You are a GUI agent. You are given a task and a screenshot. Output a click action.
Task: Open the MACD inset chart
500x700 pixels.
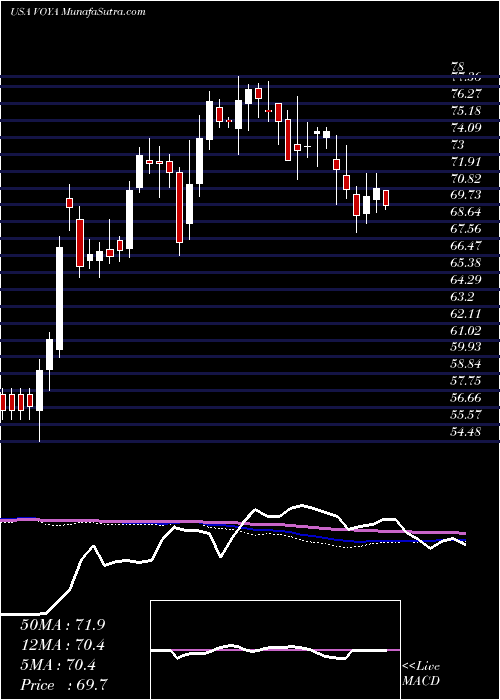(275, 650)
